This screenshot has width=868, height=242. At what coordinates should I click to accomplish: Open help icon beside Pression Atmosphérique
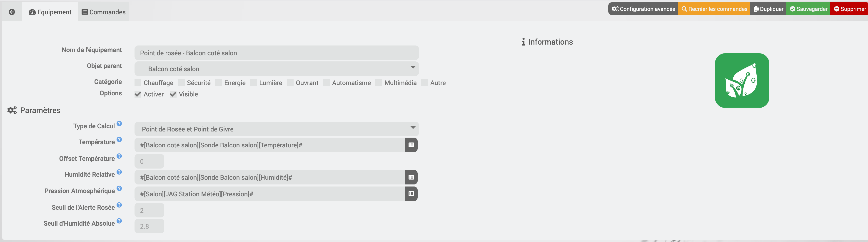pyautogui.click(x=119, y=188)
